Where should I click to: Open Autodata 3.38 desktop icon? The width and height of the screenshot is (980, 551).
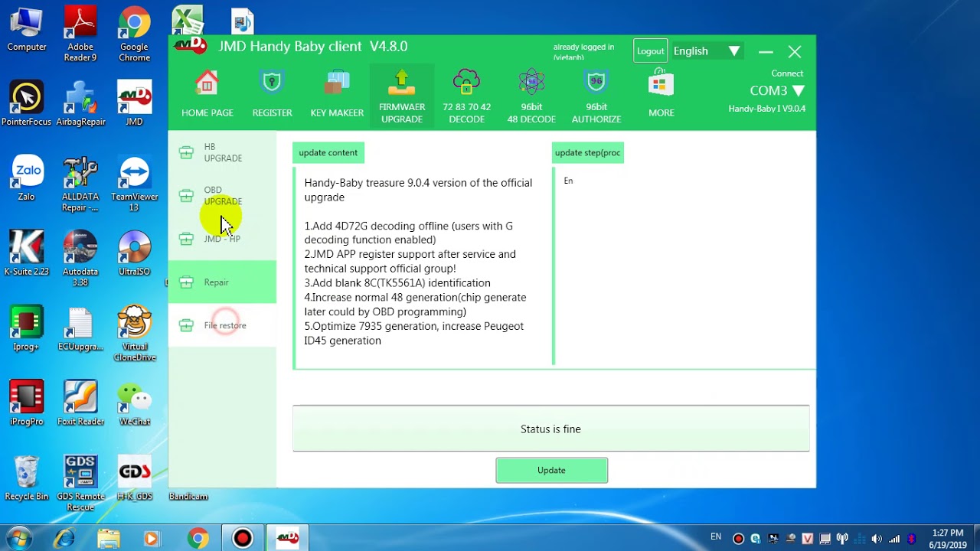[80, 258]
